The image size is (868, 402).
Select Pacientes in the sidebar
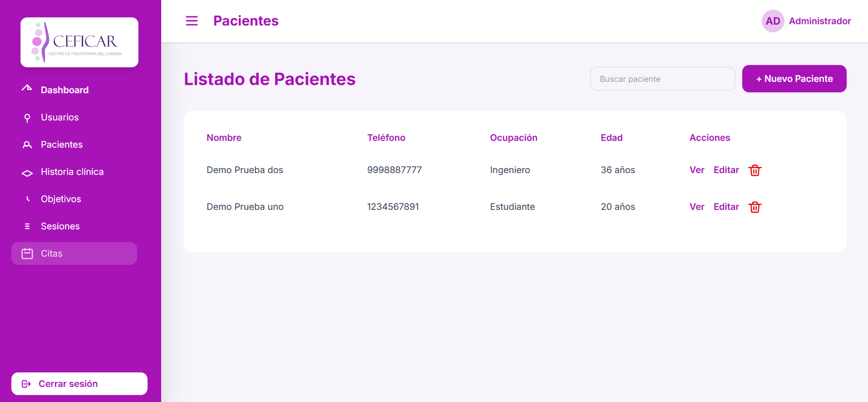[x=74, y=144]
